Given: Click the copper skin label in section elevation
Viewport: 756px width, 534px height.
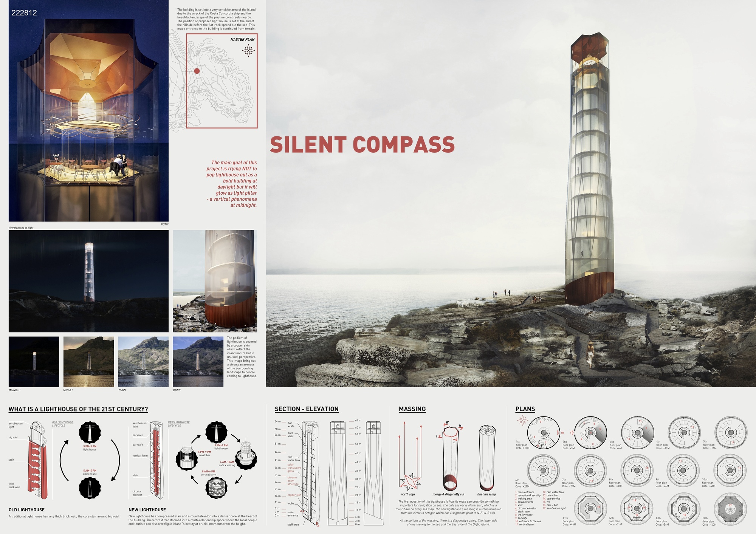Looking at the screenshot, I should pos(294,495).
